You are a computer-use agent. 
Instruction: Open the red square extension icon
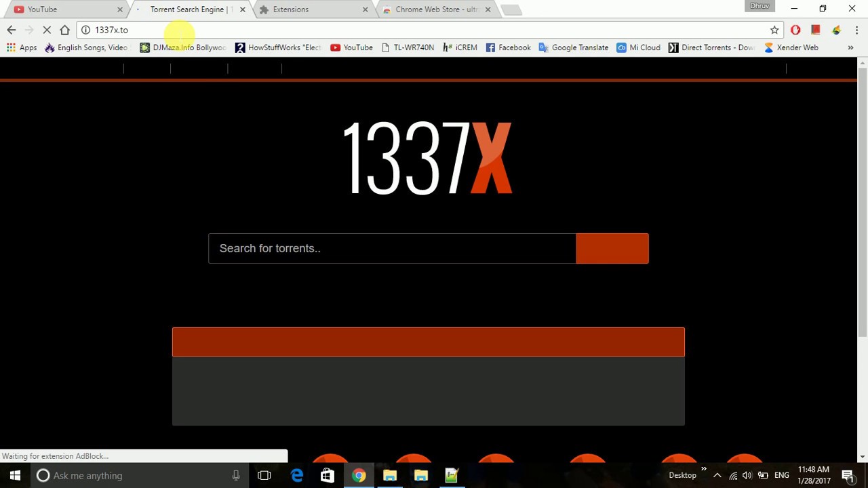(816, 30)
